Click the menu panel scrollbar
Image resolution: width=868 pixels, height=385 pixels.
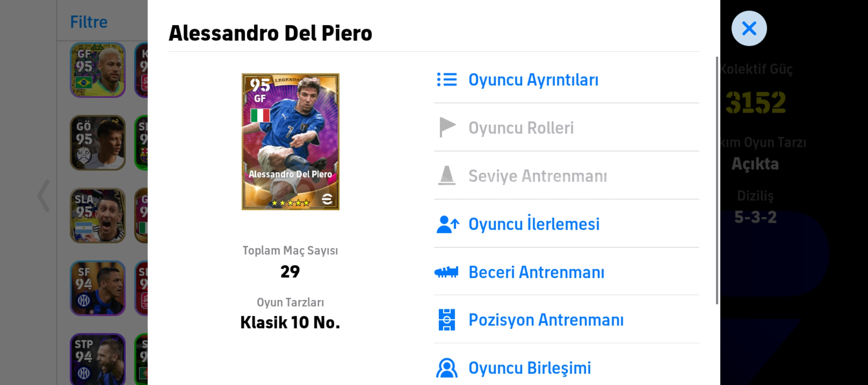tap(717, 180)
